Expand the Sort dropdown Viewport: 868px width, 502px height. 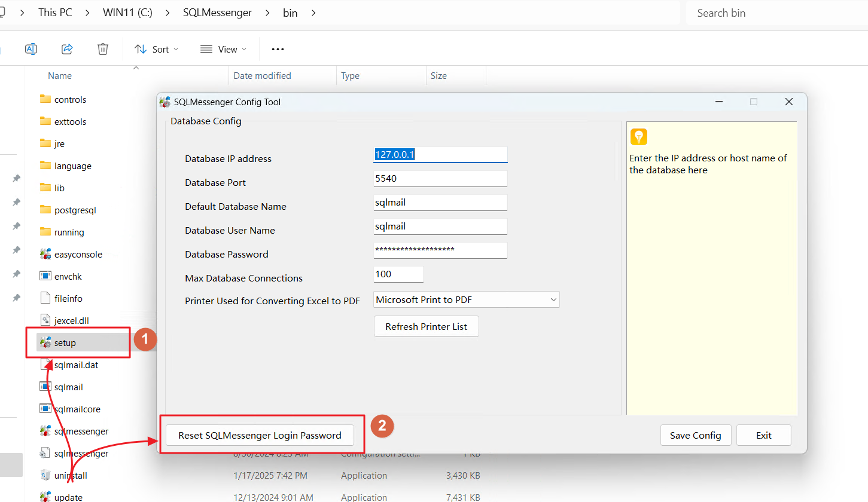157,49
